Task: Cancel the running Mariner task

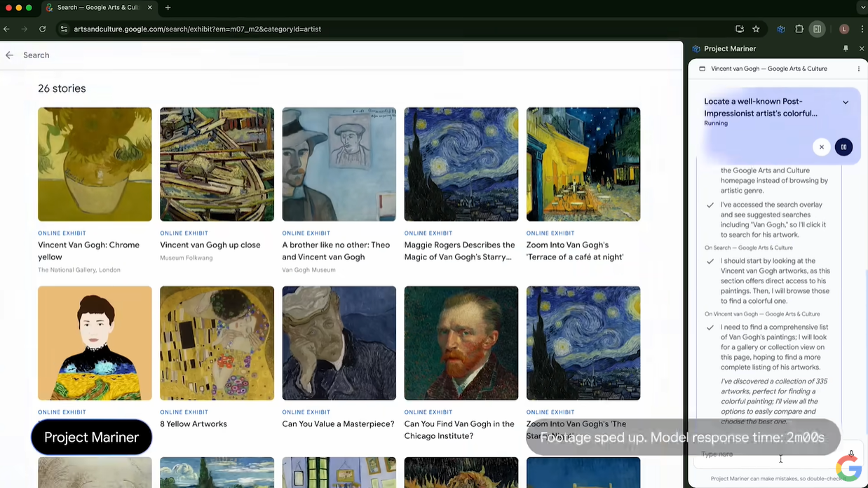Action: pyautogui.click(x=822, y=147)
